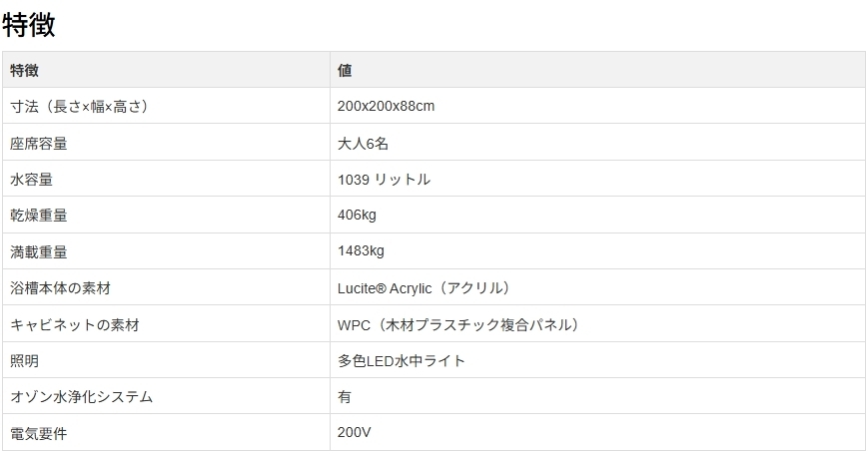Click the 特徴 column header cell

(x=25, y=71)
